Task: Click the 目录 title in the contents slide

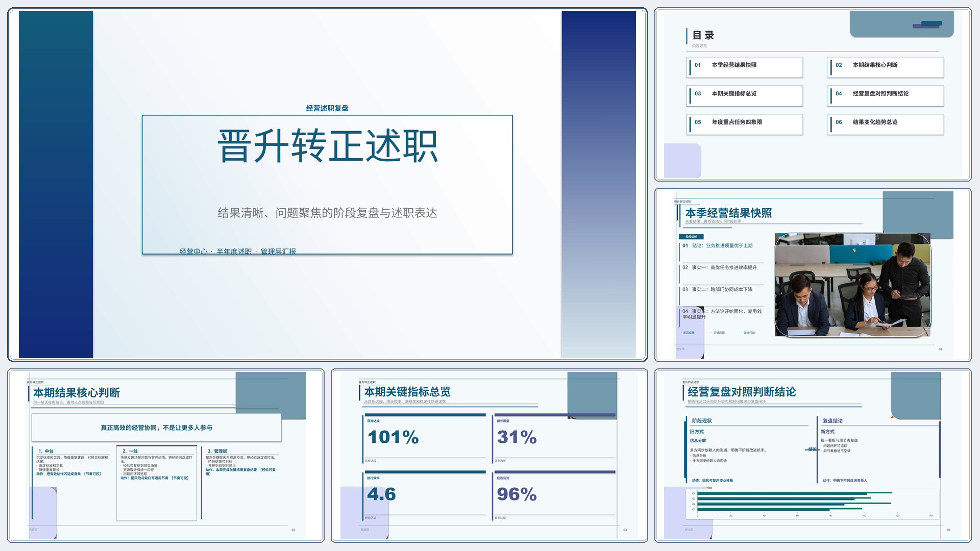Action: [x=703, y=35]
